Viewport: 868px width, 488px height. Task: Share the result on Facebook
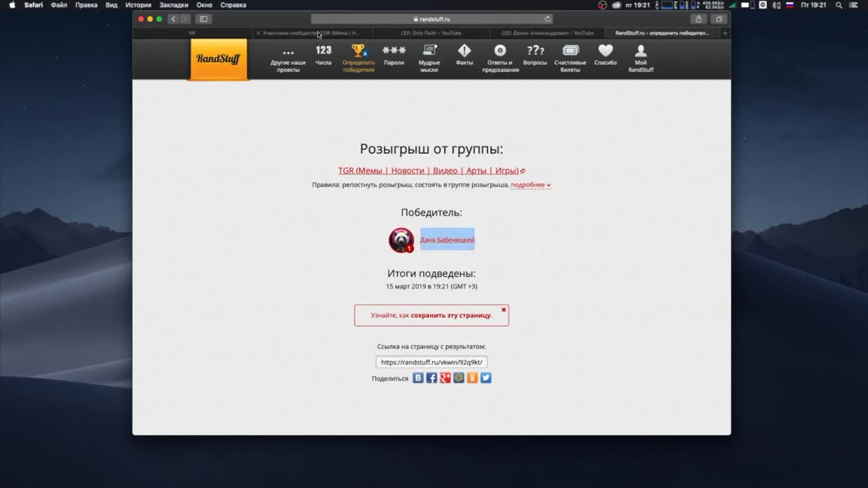432,378
